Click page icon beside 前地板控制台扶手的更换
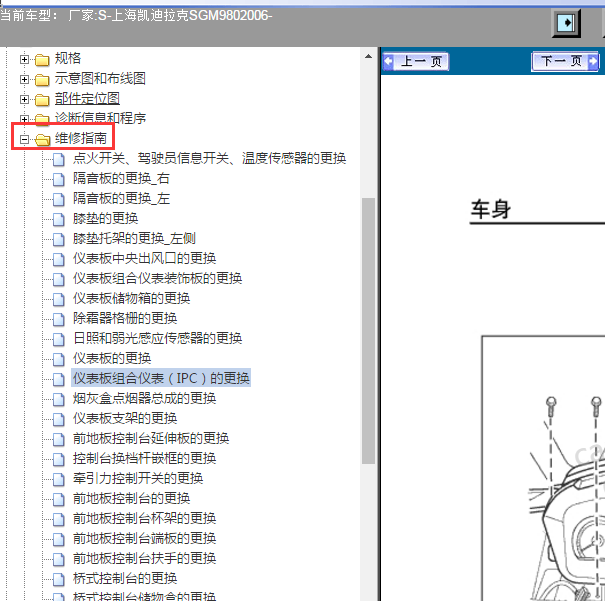The width and height of the screenshot is (605, 601). pos(59,560)
